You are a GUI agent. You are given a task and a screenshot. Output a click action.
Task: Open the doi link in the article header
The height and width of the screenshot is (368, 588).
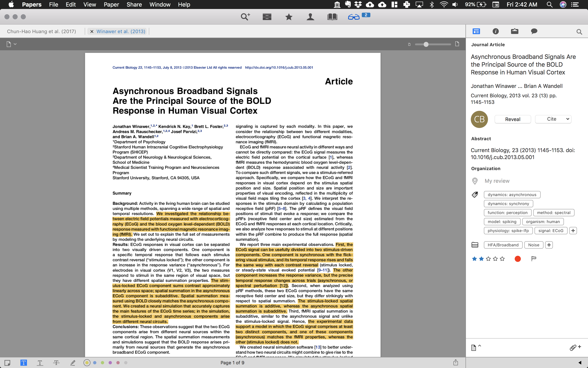pos(279,67)
